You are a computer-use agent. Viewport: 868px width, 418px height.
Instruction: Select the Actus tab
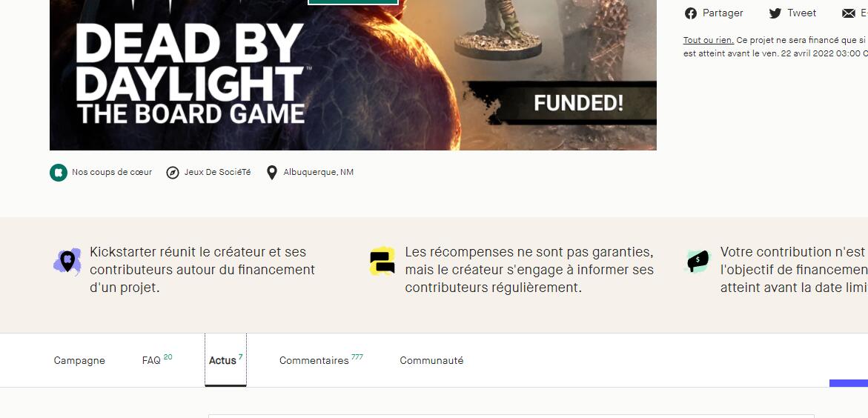coord(225,360)
